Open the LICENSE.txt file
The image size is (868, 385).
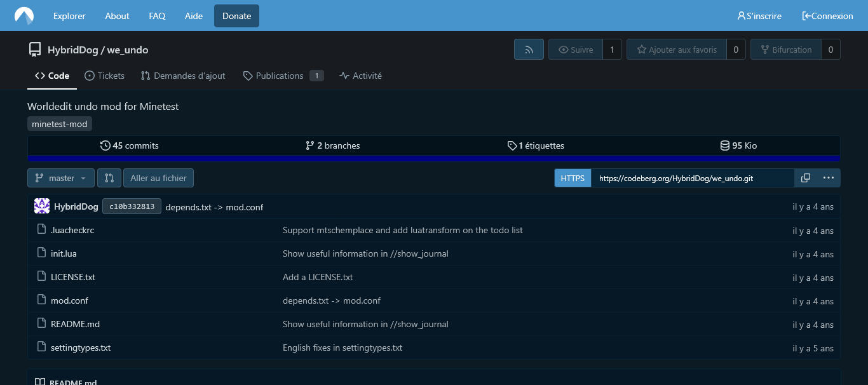click(73, 277)
